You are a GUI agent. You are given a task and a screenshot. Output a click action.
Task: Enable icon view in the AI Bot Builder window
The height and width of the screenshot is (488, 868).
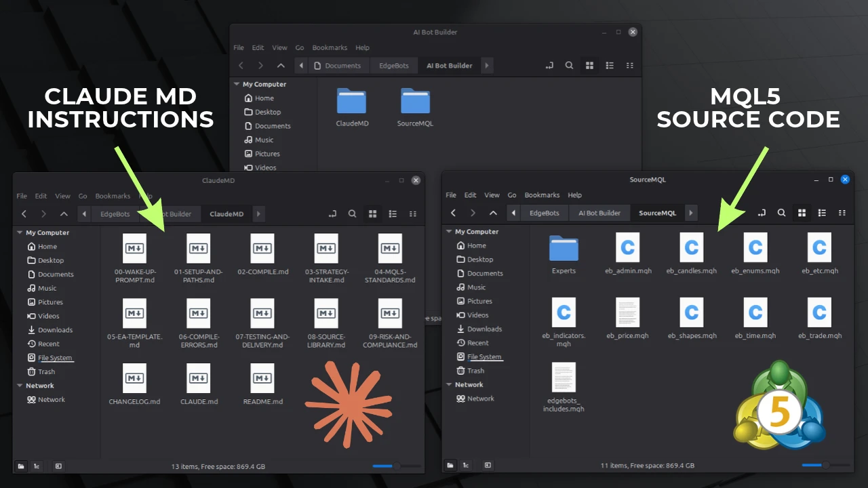tap(589, 66)
